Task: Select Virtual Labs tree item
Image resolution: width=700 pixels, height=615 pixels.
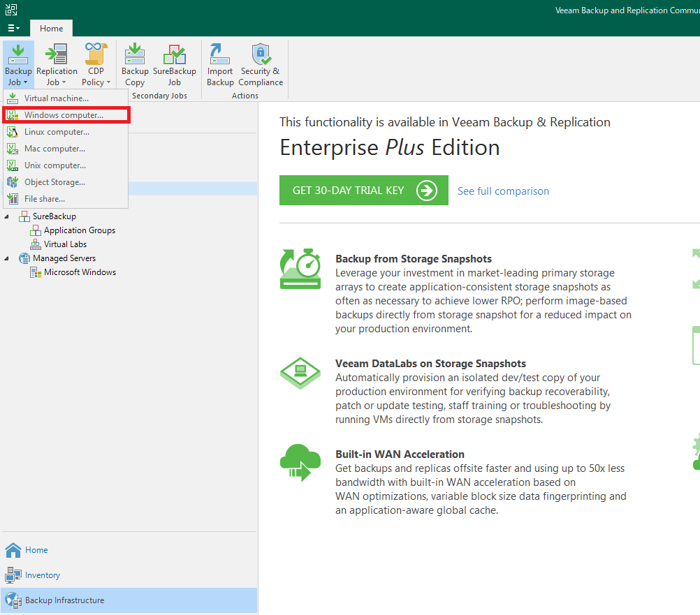Action: (x=65, y=244)
